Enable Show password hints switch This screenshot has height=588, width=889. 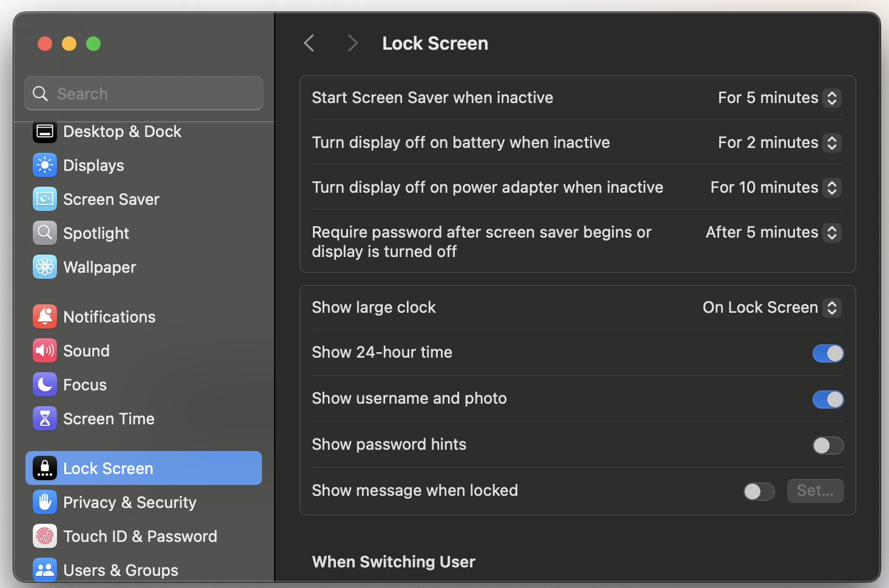(x=828, y=446)
